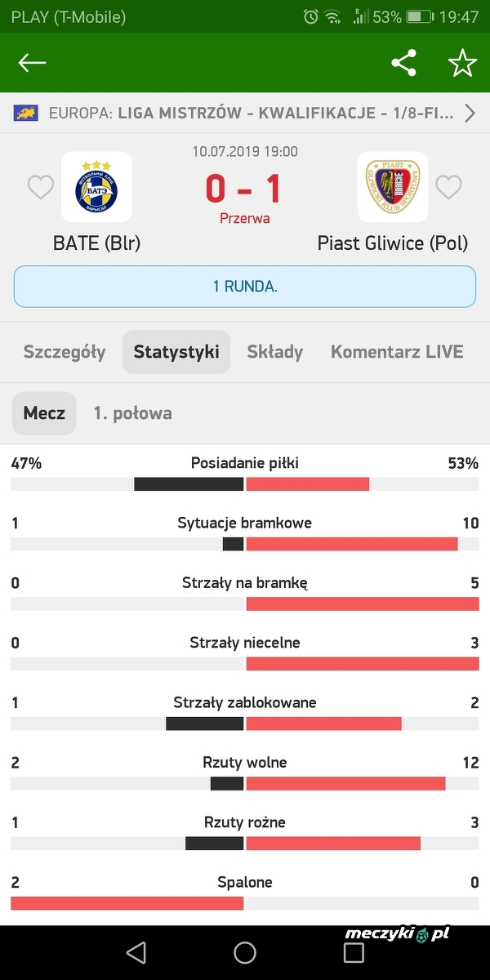Tap the 0 - 1 match score

coord(243,189)
